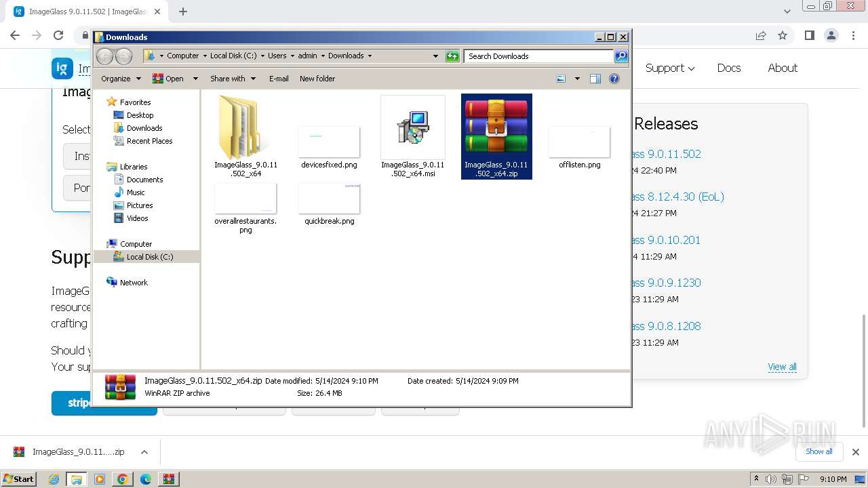This screenshot has width=868, height=488.
Task: Select the overallrestaurants.png file
Action: tap(245, 208)
